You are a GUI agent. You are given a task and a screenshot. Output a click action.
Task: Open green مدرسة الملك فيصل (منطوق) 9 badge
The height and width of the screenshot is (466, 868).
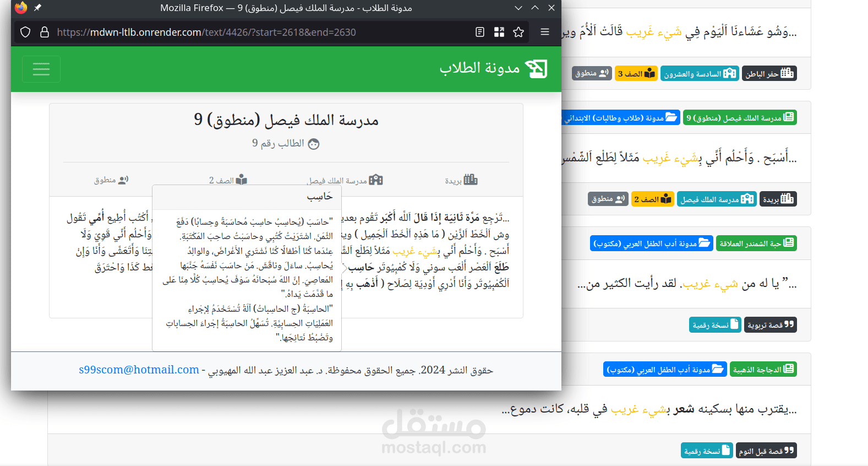tap(740, 117)
